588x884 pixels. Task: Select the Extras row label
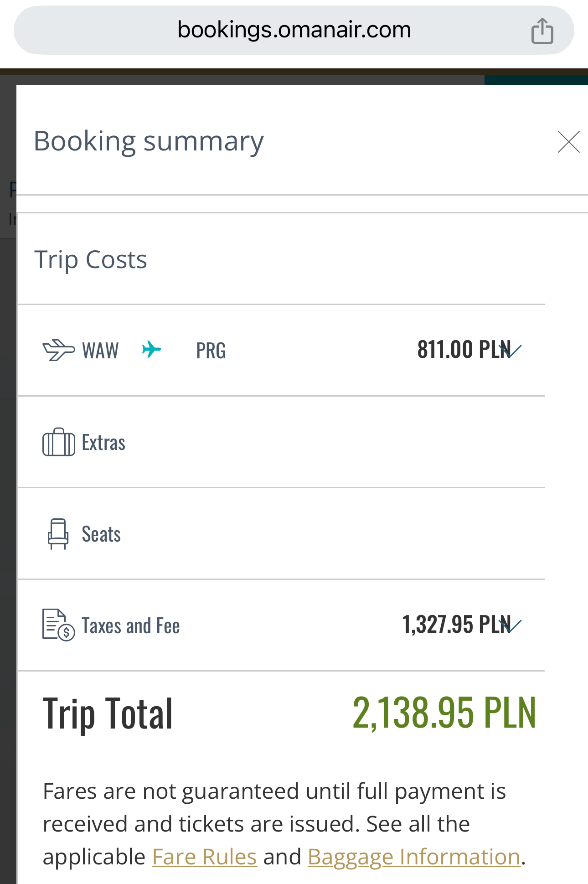click(x=103, y=443)
